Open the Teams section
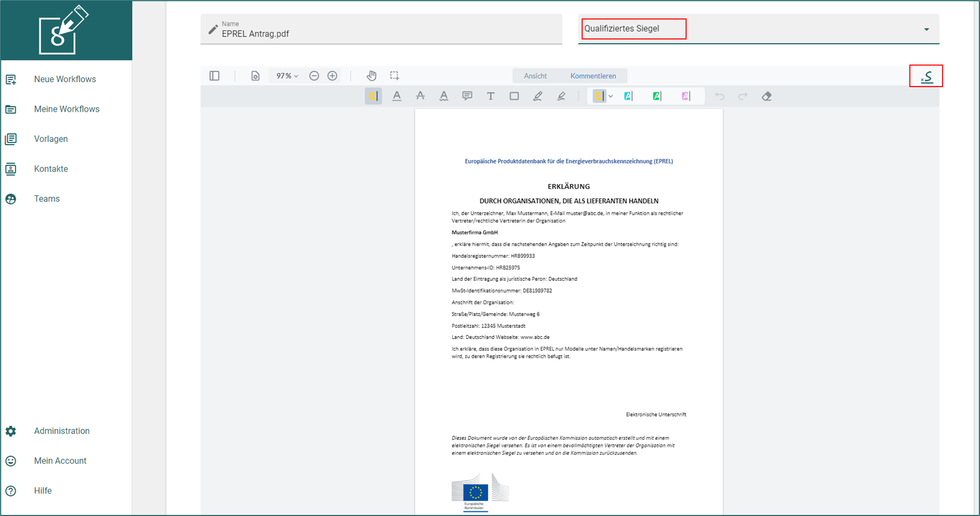The height and width of the screenshot is (516, 980). (47, 199)
